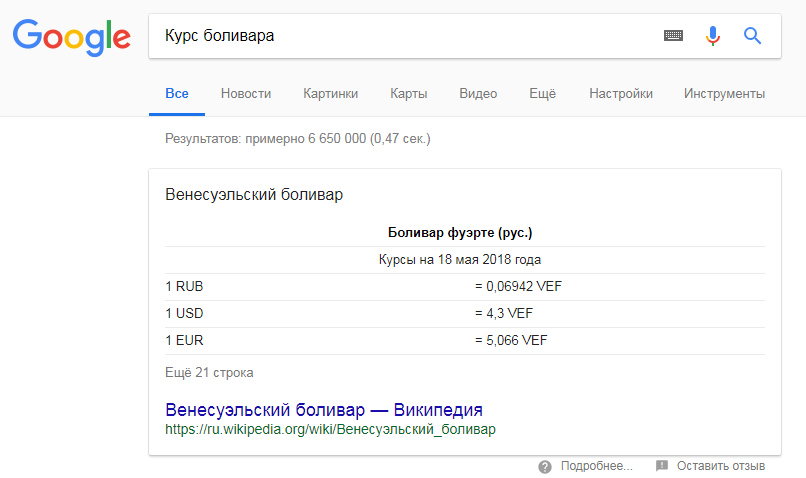Click Курсы на 18 мая 2018 года
The image size is (806, 478).
pos(460,260)
